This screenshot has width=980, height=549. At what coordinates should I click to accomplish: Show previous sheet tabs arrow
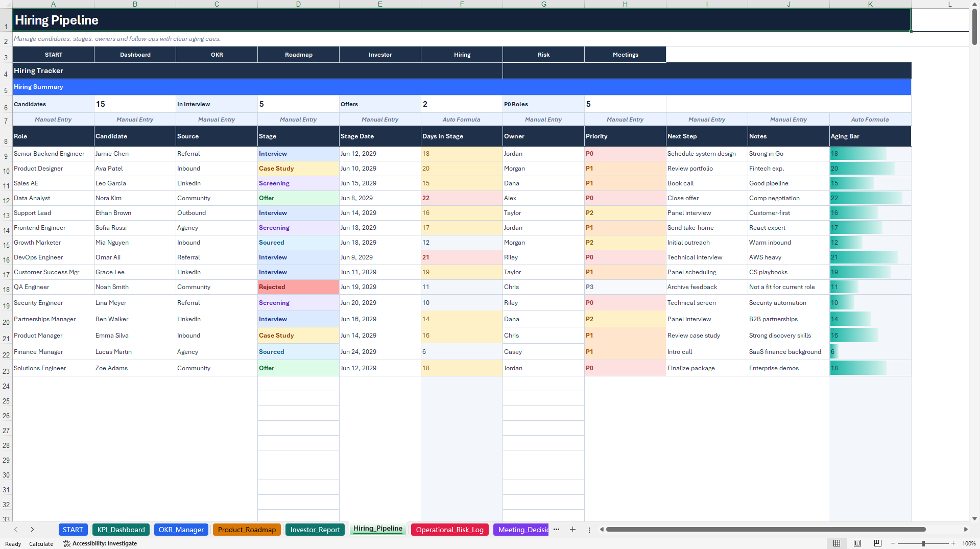coord(16,530)
